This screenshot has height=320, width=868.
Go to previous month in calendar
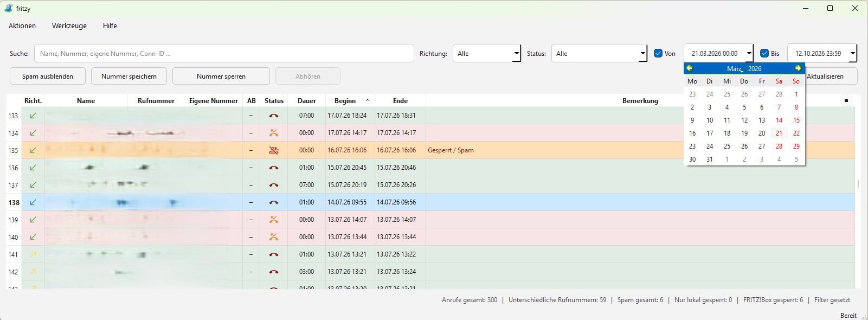[x=690, y=68]
